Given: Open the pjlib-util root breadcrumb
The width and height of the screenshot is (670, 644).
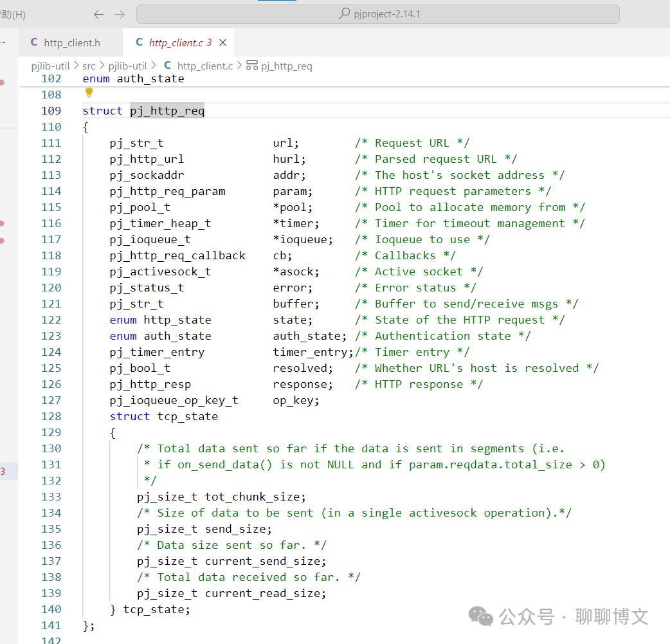Looking at the screenshot, I should 50,66.
